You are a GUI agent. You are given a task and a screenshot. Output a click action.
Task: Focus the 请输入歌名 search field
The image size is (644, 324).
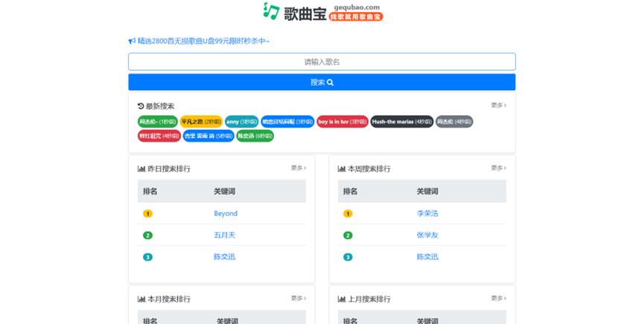click(x=322, y=62)
